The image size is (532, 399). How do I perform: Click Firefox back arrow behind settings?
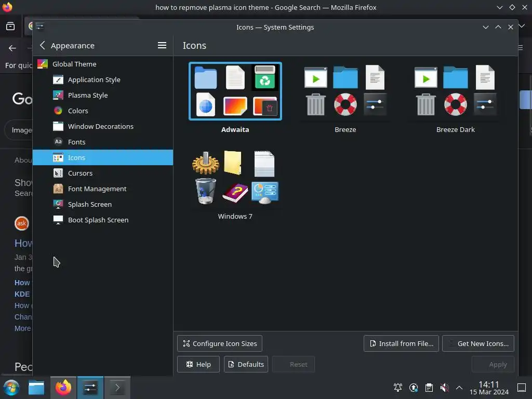(x=12, y=48)
